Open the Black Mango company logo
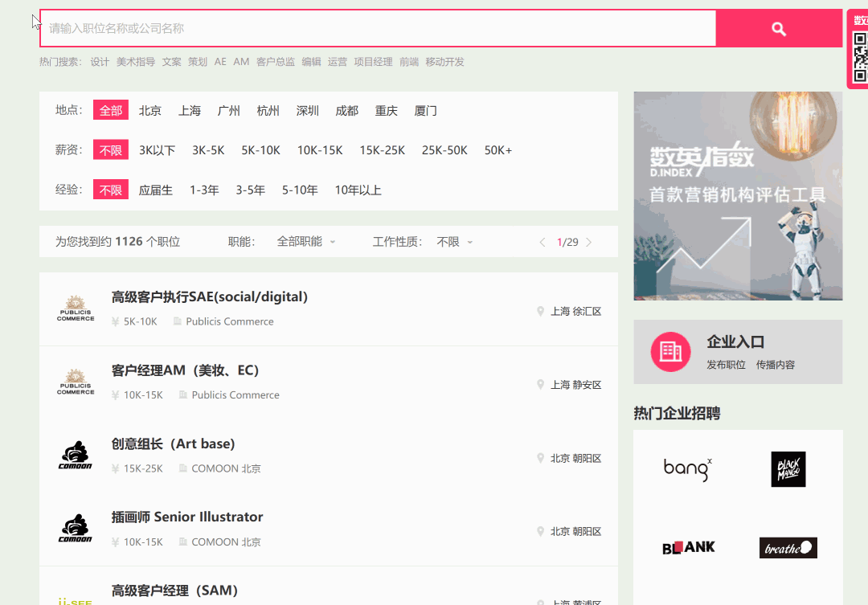 click(x=788, y=469)
